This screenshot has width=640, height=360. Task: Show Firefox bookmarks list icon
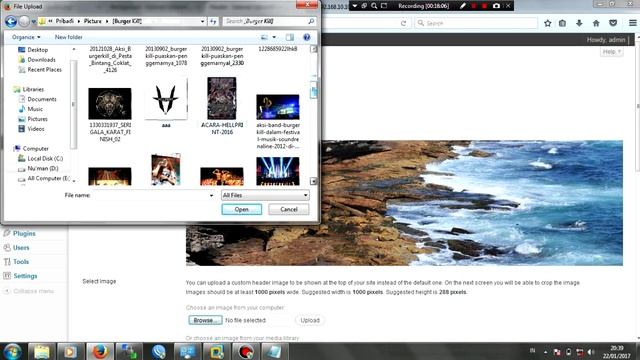pos(562,23)
